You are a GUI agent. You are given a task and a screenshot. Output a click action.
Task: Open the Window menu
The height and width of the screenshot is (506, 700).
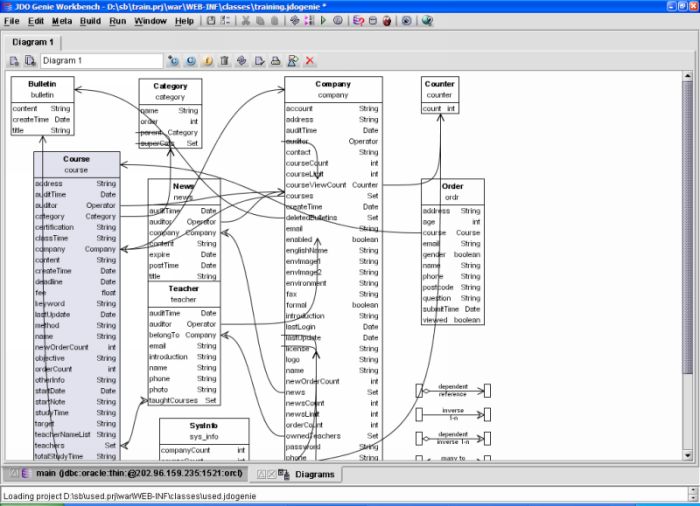(150, 21)
